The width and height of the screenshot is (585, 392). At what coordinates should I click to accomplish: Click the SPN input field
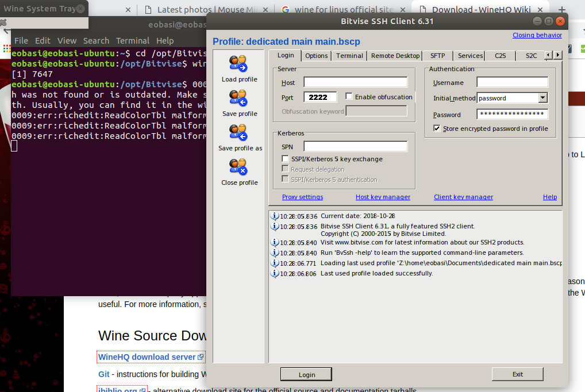pyautogui.click(x=356, y=146)
